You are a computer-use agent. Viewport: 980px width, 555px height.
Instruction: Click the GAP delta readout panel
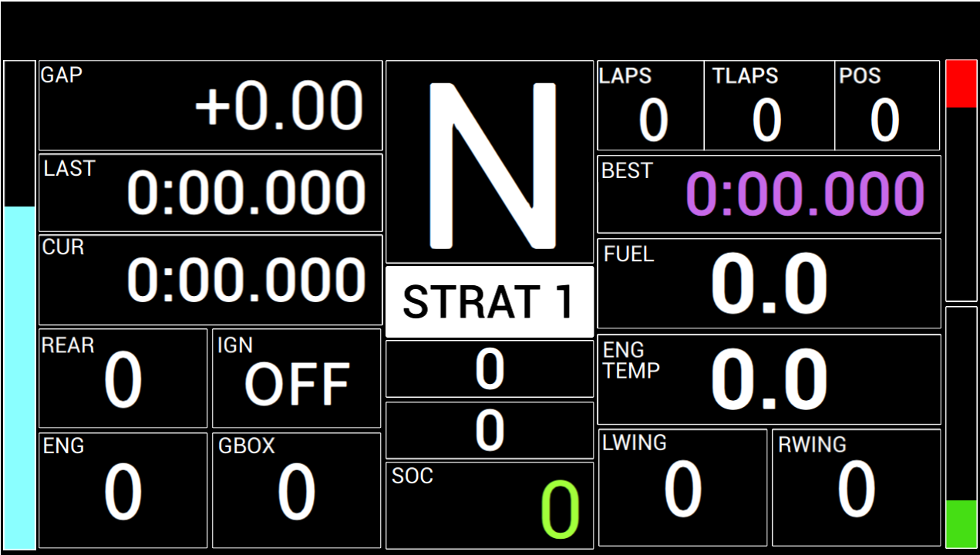pyautogui.click(x=210, y=106)
